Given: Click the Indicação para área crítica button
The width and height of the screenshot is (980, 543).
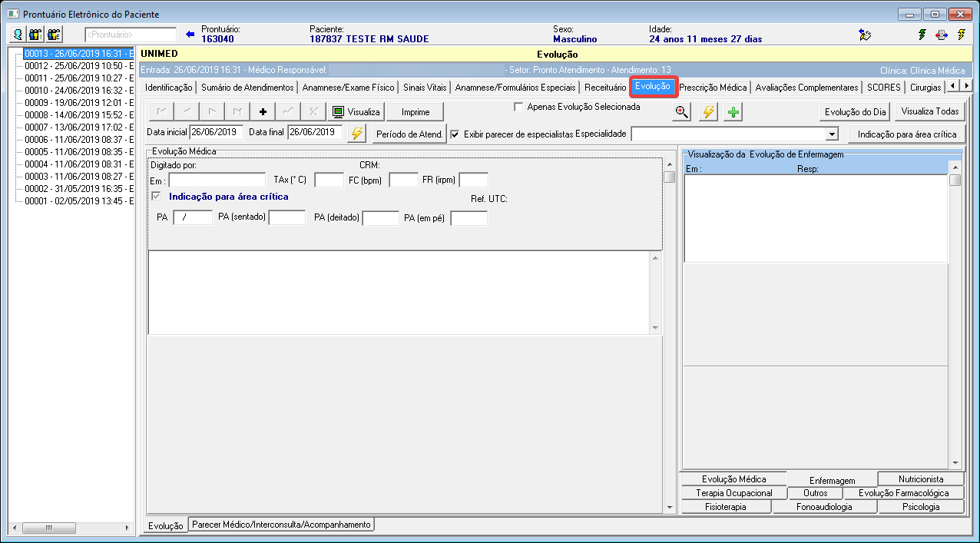Looking at the screenshot, I should tap(906, 134).
